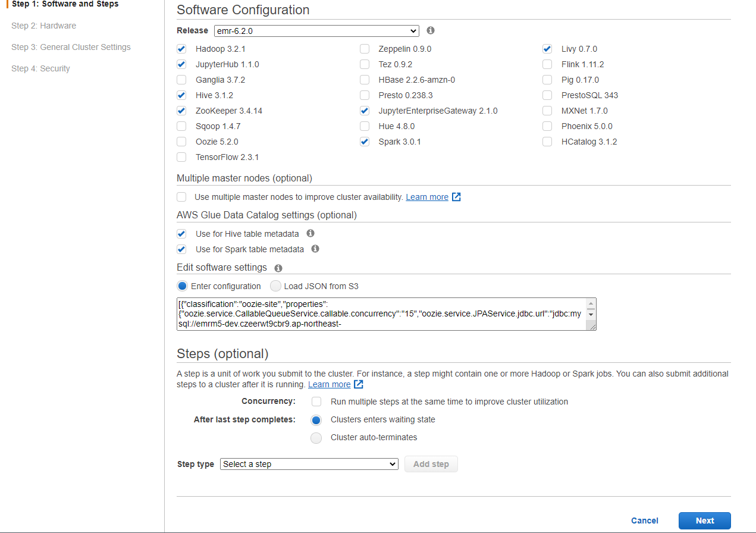Toggle ZooKeeper 3.4.14 checkbox
756x533 pixels.
pyautogui.click(x=181, y=111)
